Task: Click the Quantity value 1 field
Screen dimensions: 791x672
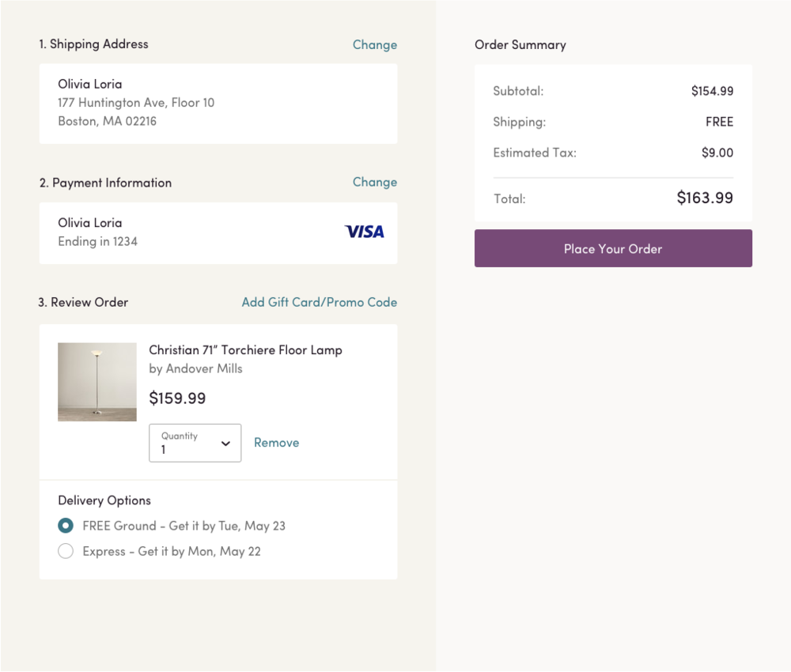Action: click(x=195, y=444)
